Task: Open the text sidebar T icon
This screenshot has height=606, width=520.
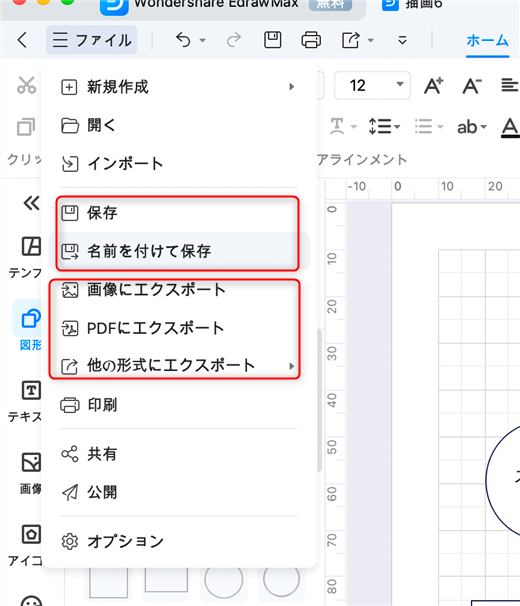Action: pyautogui.click(x=31, y=390)
